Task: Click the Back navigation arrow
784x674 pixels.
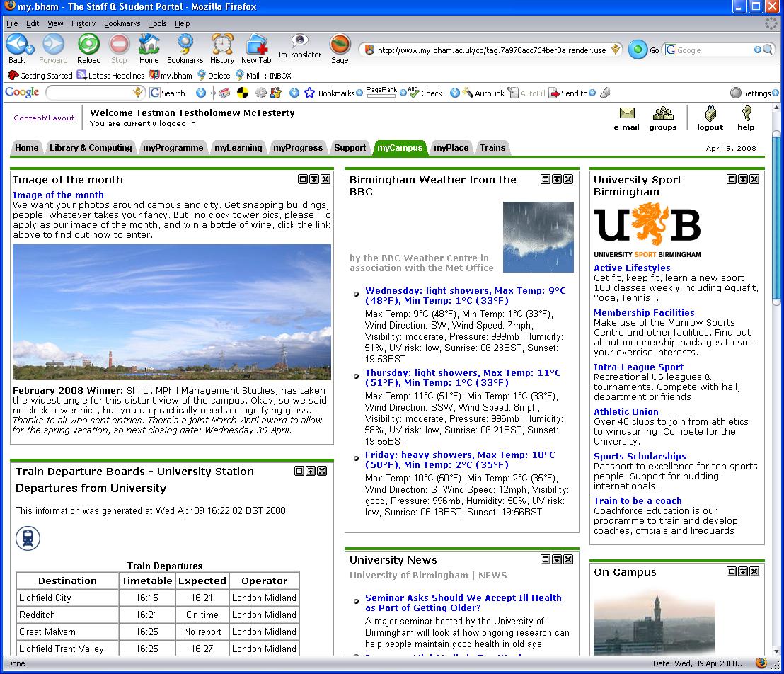Action: tap(16, 44)
